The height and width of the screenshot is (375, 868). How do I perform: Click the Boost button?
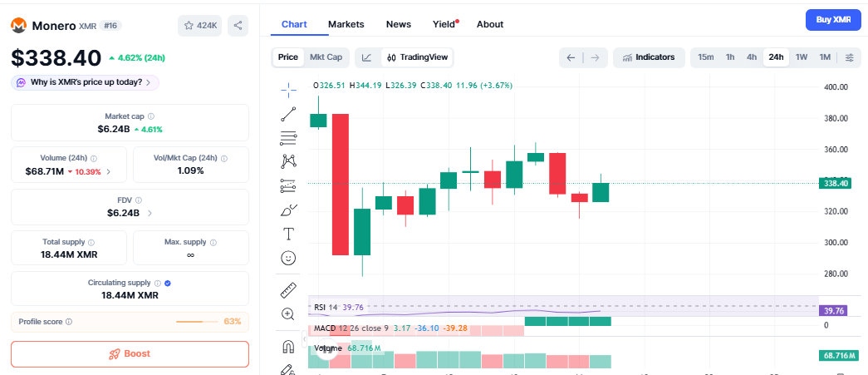click(x=130, y=354)
